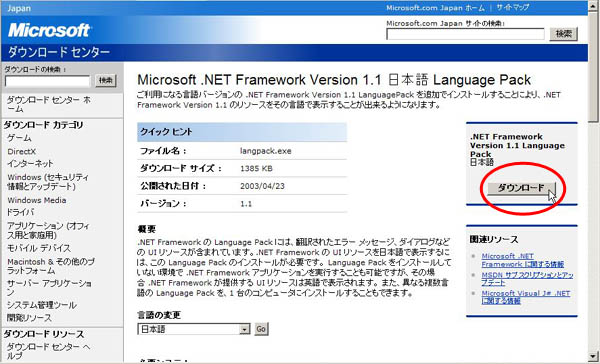The image size is (600, 364).
Task: Click the top-right 検索 button
Action: coord(563,34)
